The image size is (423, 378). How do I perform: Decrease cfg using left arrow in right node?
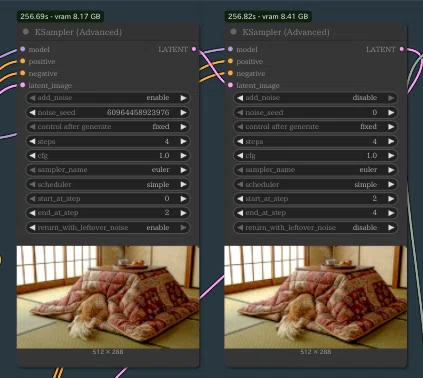[x=240, y=156]
